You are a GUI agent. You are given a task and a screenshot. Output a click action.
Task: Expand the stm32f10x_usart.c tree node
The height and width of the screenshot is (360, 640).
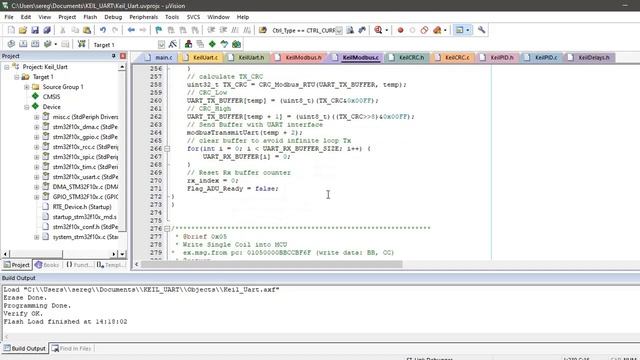click(x=37, y=177)
